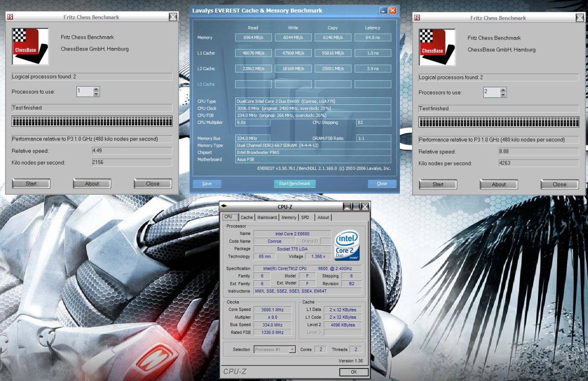Click the Close button in the right Fritz window
Viewport: 588px width, 381px height.
click(x=559, y=185)
